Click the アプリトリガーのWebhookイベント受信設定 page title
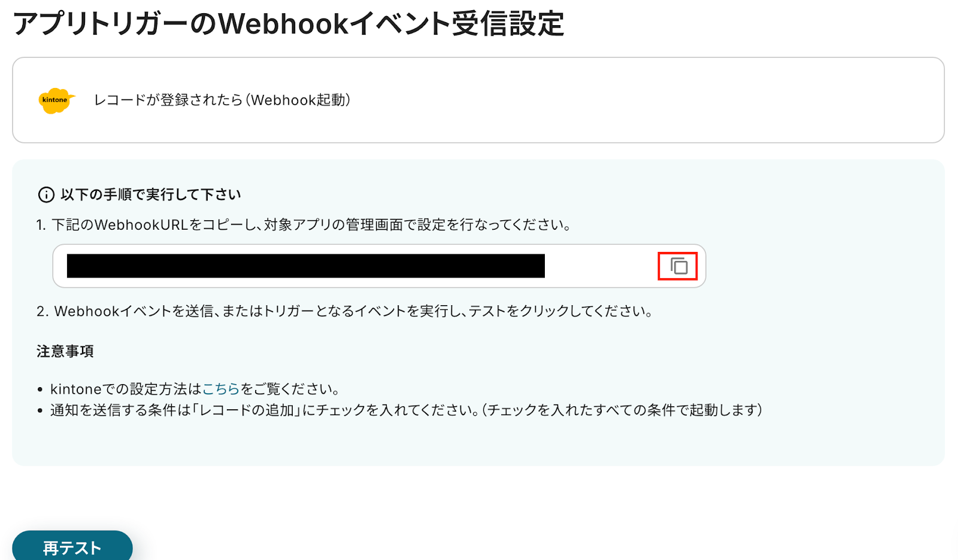Image resolution: width=958 pixels, height=560 pixels. coord(289,25)
